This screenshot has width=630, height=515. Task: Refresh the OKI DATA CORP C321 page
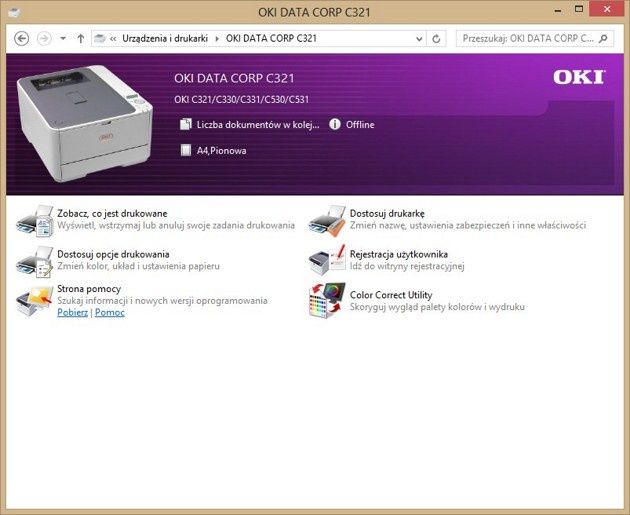click(436, 39)
